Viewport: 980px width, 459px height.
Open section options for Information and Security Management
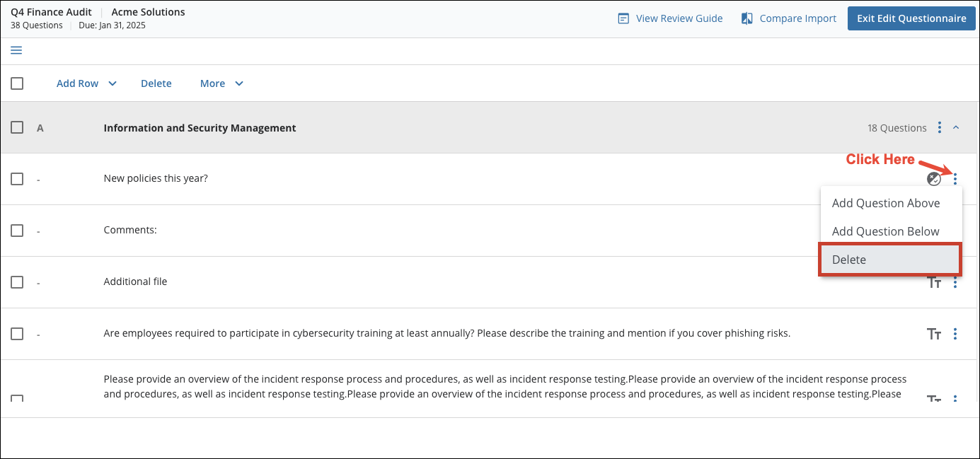[x=940, y=127]
